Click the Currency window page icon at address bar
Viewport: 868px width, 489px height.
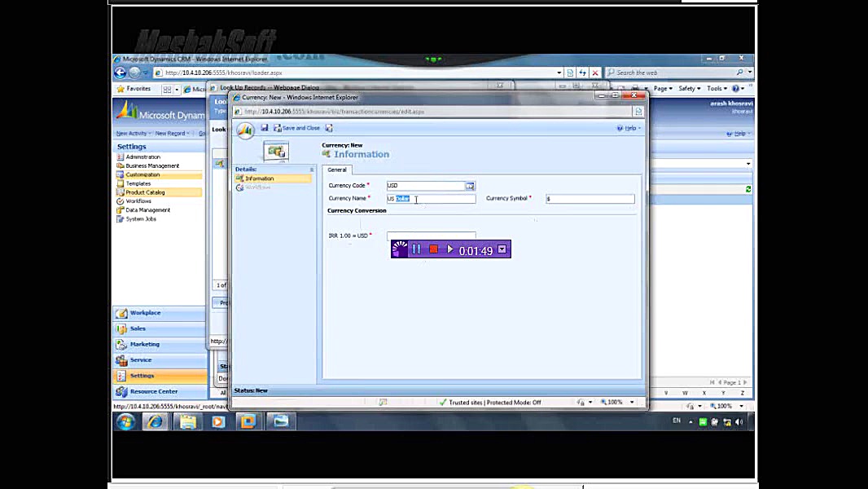point(638,112)
